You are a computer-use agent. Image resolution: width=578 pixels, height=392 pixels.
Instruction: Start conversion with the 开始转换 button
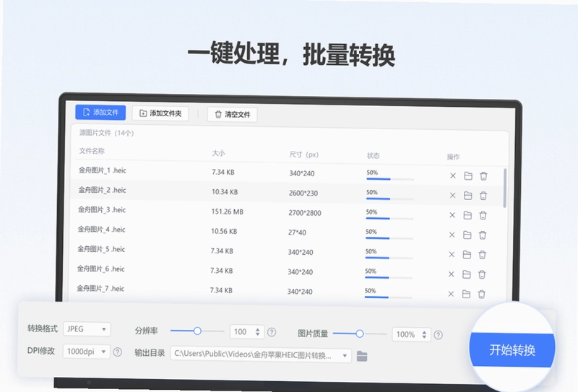[x=512, y=349]
